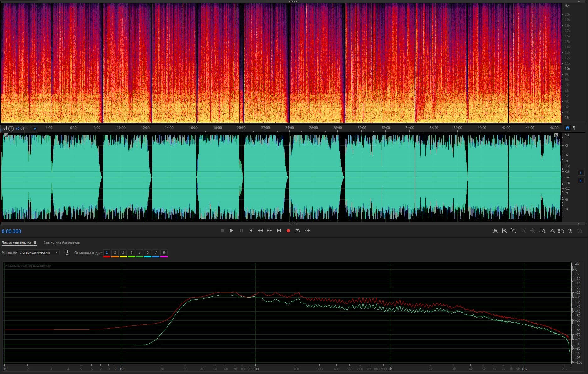This screenshot has width=588, height=374.
Task: Zoom in at Out Point icon
Action: click(552, 231)
